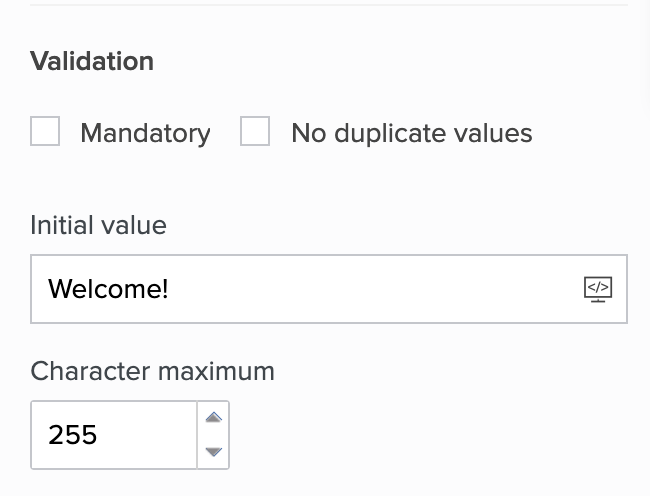Click the "No duplicate values" label text
This screenshot has width=650, height=496.
coord(411,133)
